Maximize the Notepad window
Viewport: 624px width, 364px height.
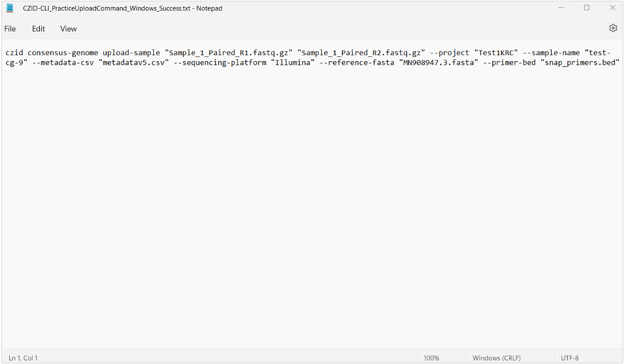[586, 8]
